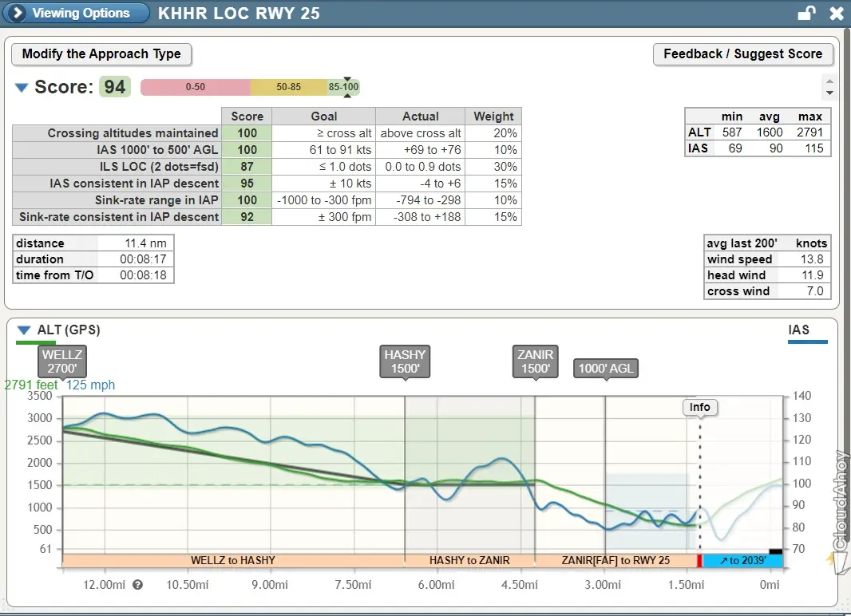Click the unlock padlock icon
851x616 pixels.
pos(806,14)
